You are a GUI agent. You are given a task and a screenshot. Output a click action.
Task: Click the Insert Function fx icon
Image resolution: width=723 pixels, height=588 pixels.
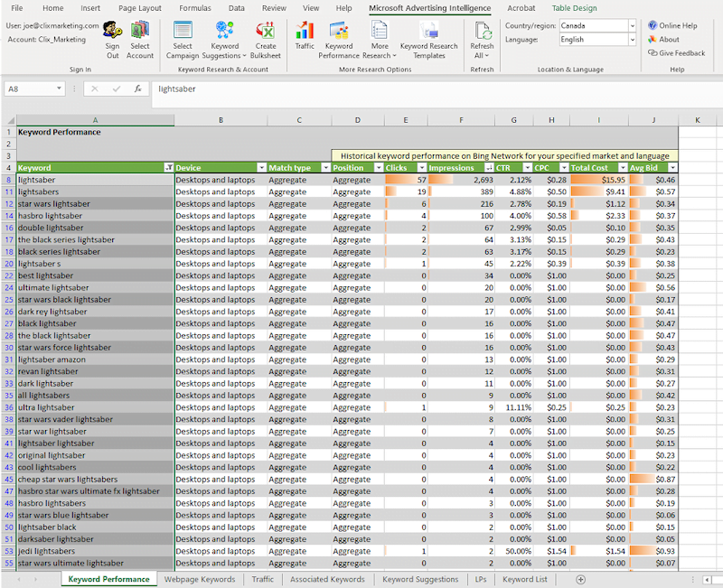(138, 89)
